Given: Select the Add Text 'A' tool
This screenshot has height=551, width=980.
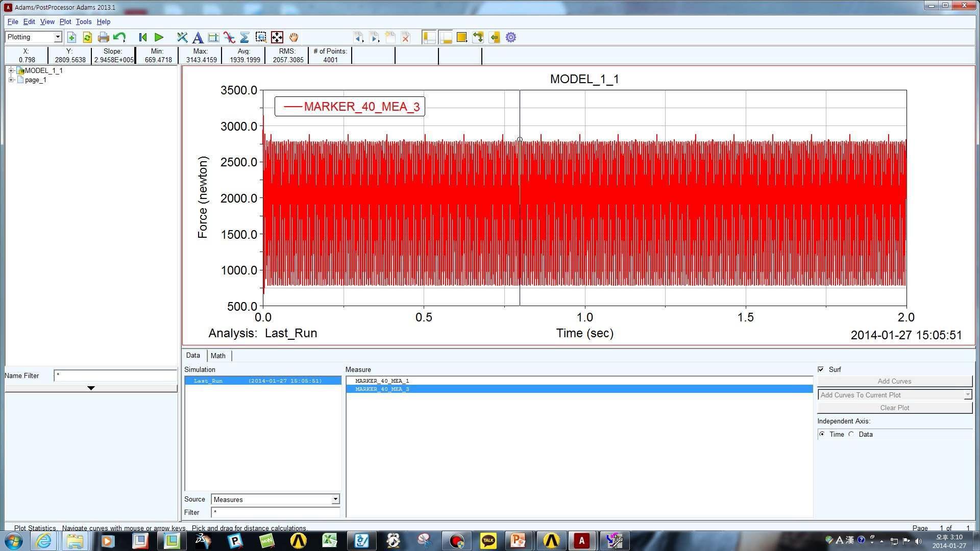Looking at the screenshot, I should pos(198,37).
